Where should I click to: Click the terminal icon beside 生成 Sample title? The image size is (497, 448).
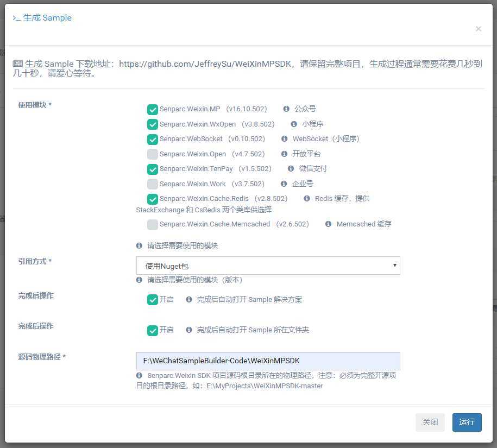(16, 18)
